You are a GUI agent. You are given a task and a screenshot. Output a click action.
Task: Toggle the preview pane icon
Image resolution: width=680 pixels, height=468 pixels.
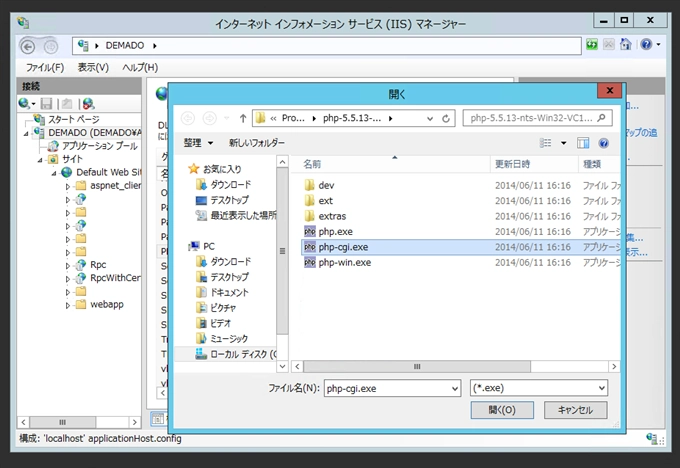[583, 143]
